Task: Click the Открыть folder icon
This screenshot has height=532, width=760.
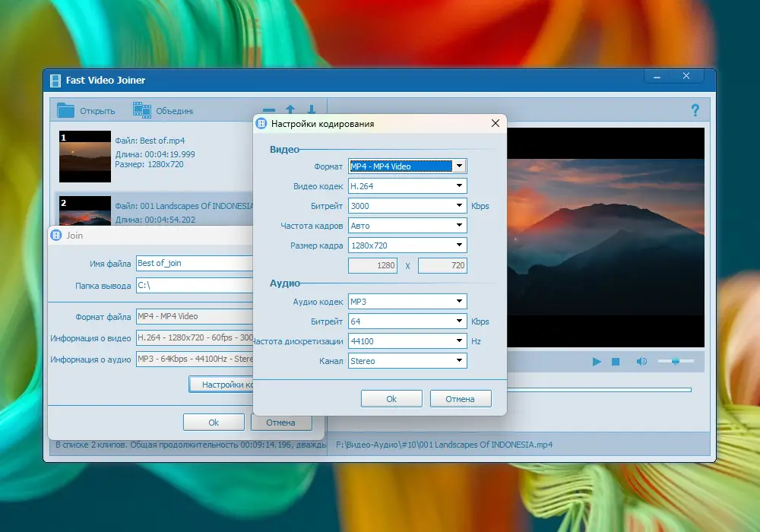Action: pyautogui.click(x=66, y=111)
